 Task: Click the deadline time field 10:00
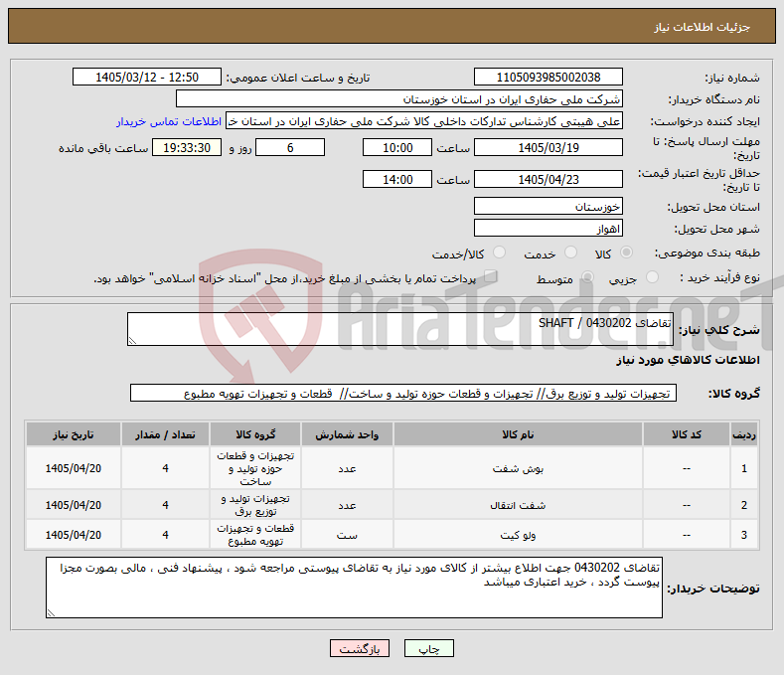point(397,147)
